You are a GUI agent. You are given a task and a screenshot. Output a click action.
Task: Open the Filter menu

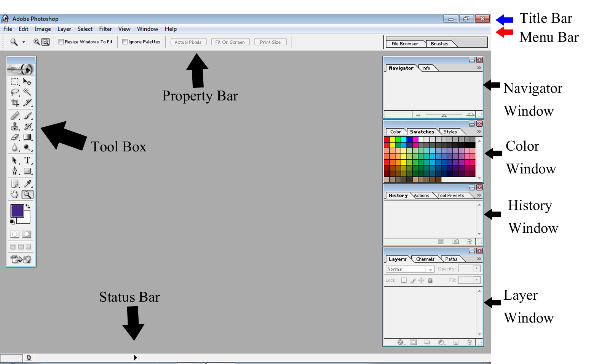point(105,29)
